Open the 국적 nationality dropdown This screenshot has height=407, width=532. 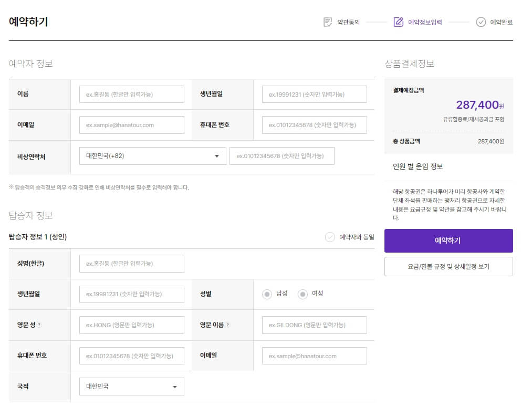click(131, 386)
